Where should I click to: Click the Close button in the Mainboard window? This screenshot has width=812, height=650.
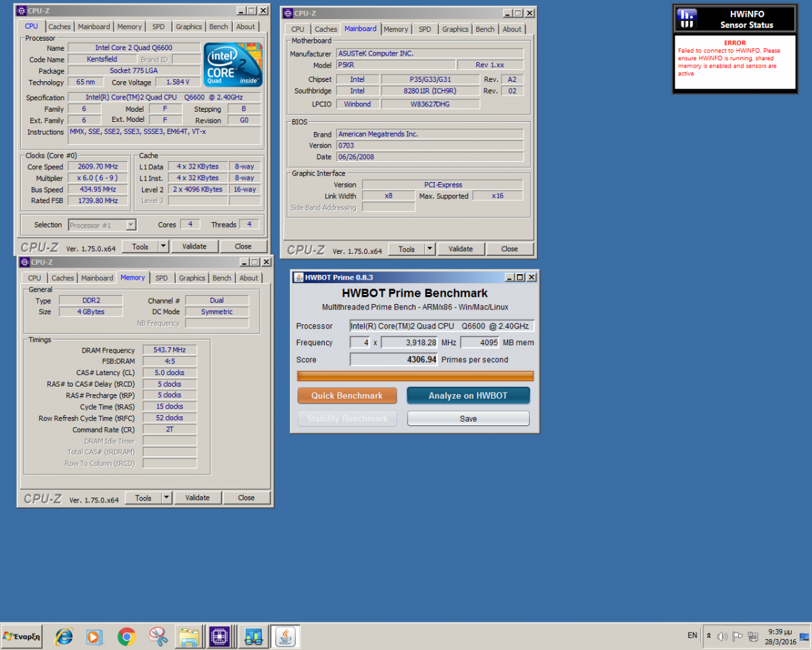pos(510,249)
